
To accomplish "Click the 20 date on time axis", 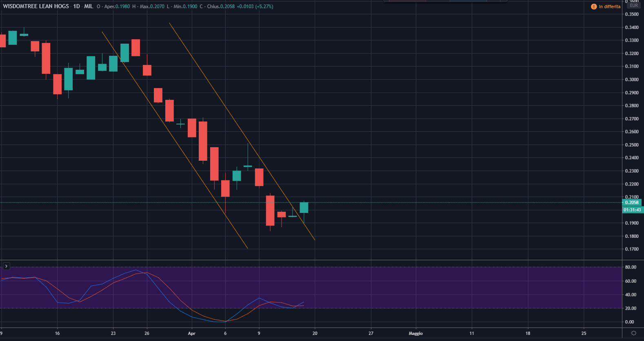I will [x=315, y=333].
